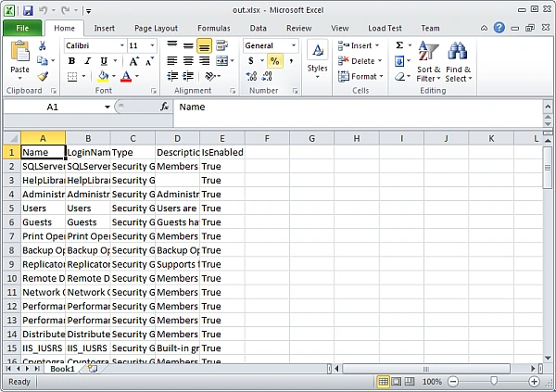Image resolution: width=556 pixels, height=392 pixels.
Task: Switch to the Insert tab
Action: [x=104, y=28]
